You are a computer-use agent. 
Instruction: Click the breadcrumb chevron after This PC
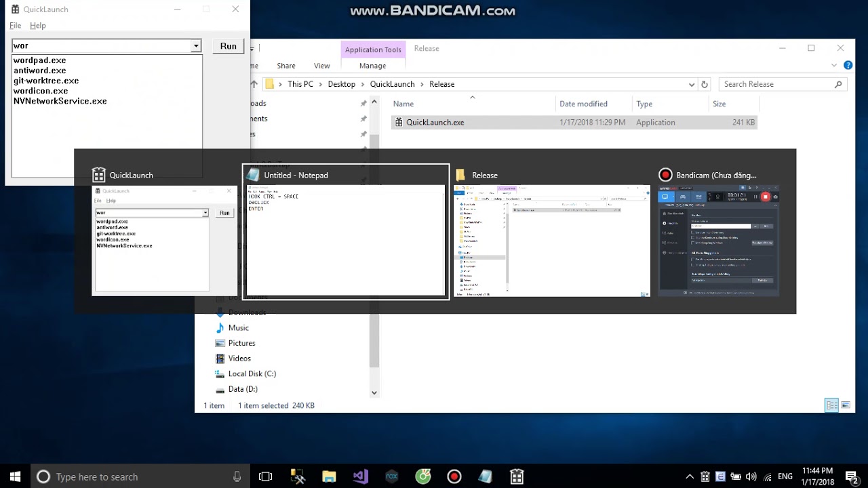pos(321,85)
